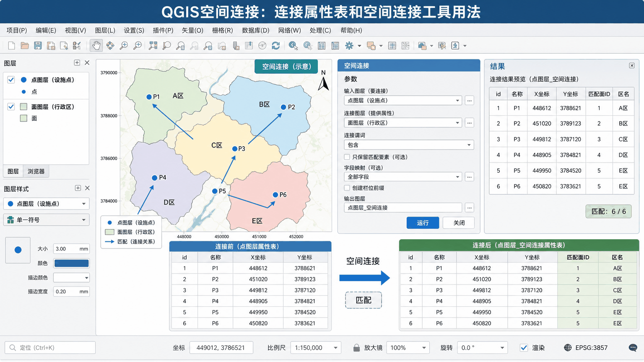Click the blue 颜色 fill swatch
Image resolution: width=644 pixels, height=362 pixels.
click(x=71, y=264)
